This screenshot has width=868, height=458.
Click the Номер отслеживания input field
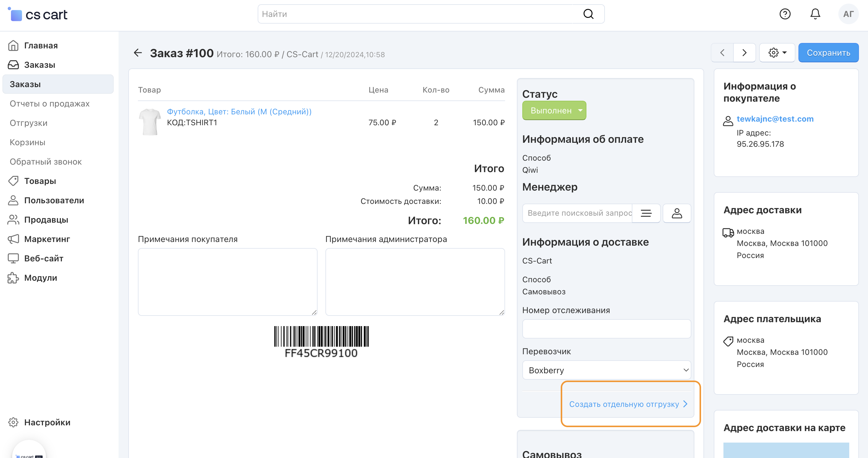point(606,329)
